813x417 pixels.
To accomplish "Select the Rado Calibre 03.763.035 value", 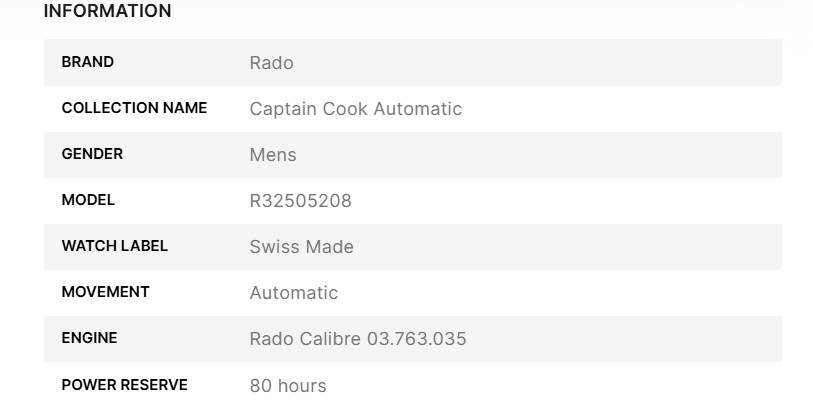I will tap(357, 339).
